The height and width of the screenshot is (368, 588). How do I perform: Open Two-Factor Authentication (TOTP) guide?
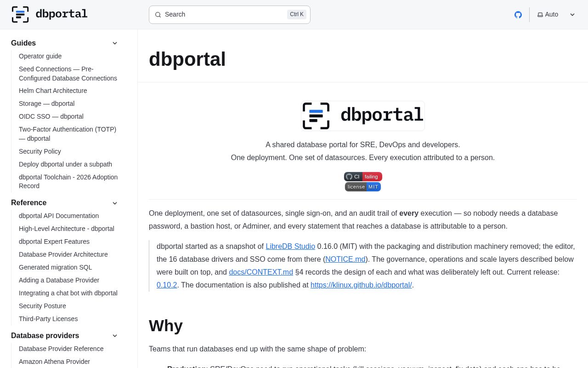click(68, 134)
